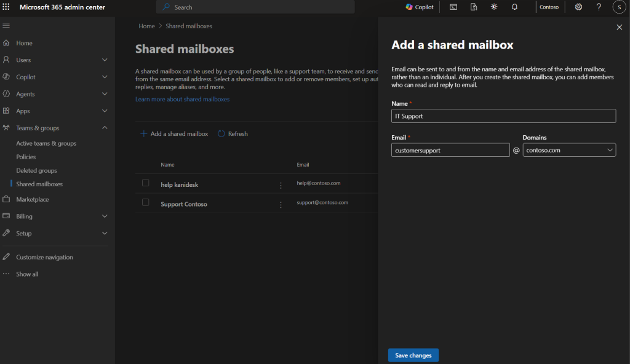The image size is (630, 364).
Task: Click the Agents sidebar icon
Action: pyautogui.click(x=6, y=93)
